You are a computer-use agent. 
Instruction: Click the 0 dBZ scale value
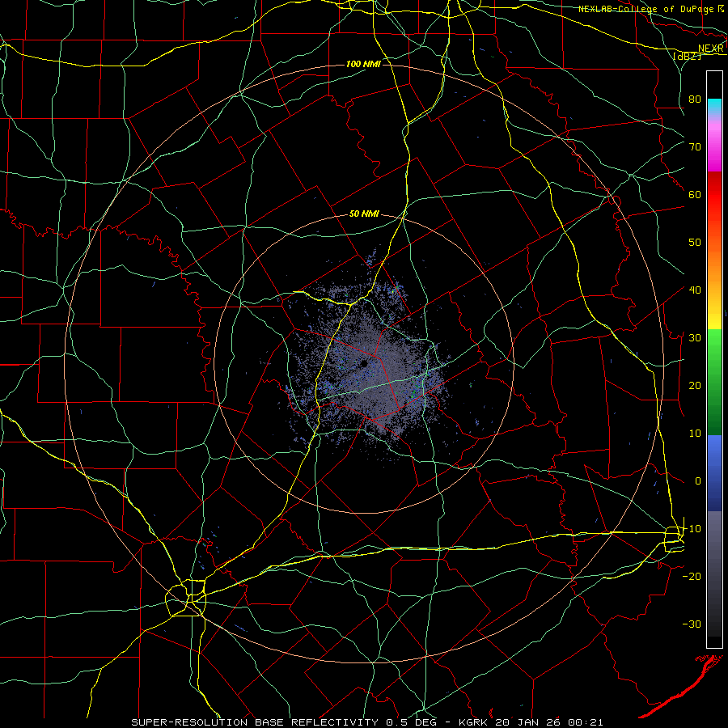698,481
